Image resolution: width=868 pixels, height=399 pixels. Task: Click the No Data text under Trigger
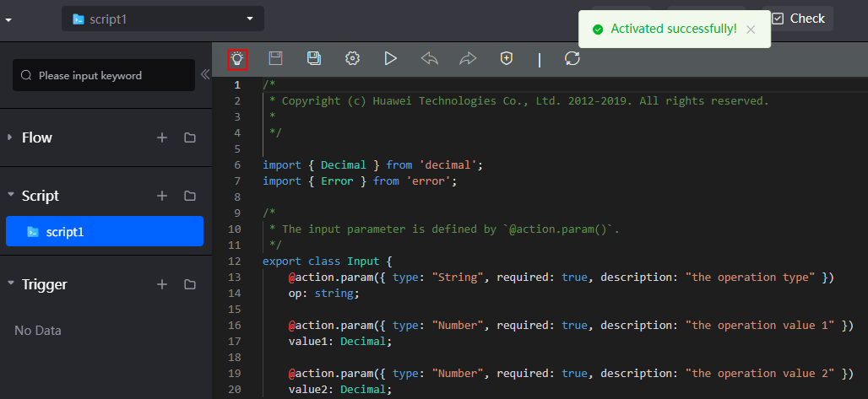point(38,331)
